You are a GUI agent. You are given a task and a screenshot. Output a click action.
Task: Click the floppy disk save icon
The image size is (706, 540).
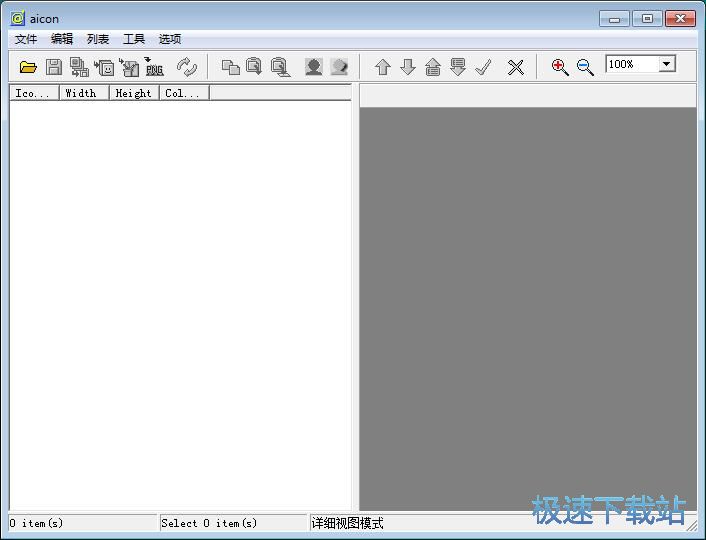tap(54, 67)
